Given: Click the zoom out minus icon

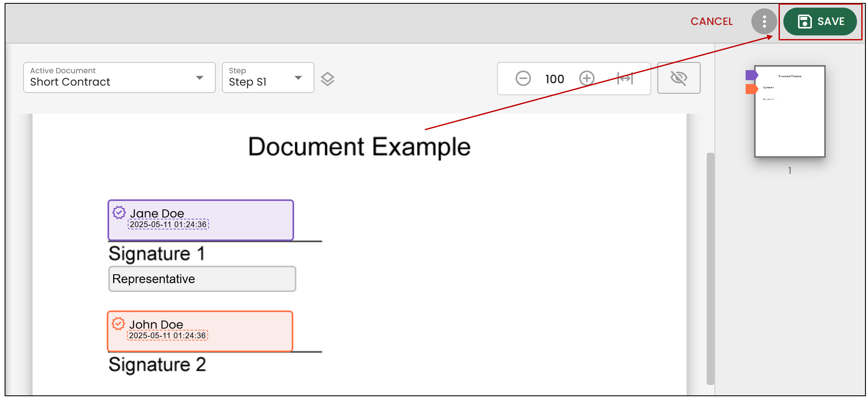Looking at the screenshot, I should tap(523, 79).
